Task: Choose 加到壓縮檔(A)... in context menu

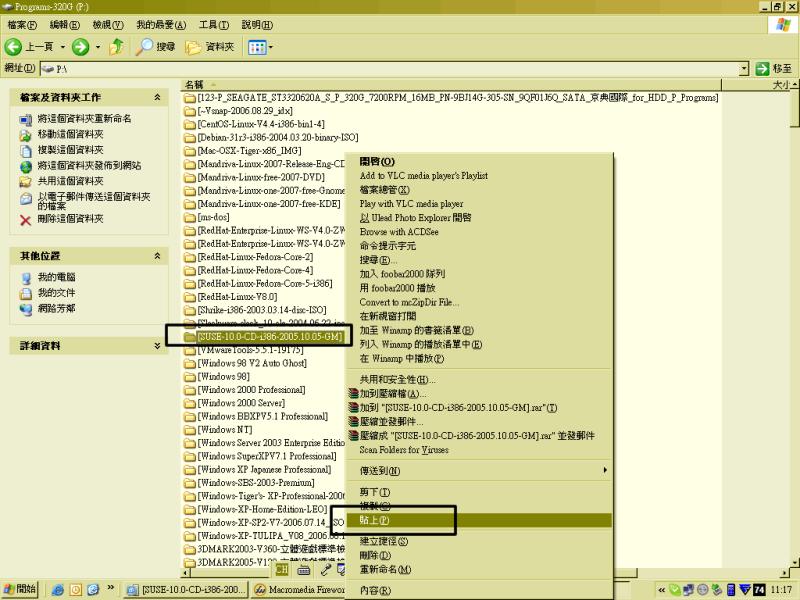Action: (x=479, y=393)
